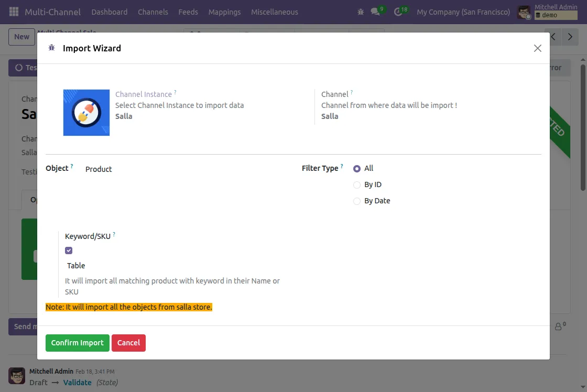Show the Channel Instance help tooltip
The width and height of the screenshot is (587, 392).
[175, 92]
